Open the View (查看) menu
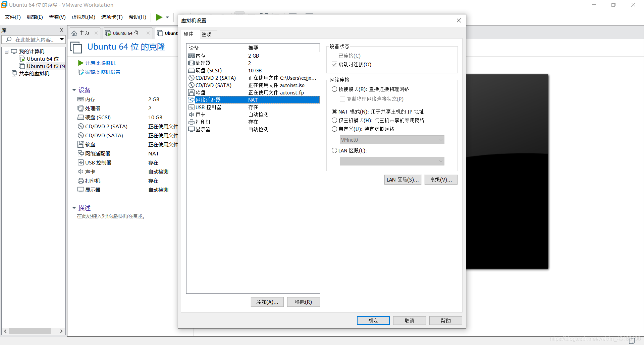 point(57,17)
